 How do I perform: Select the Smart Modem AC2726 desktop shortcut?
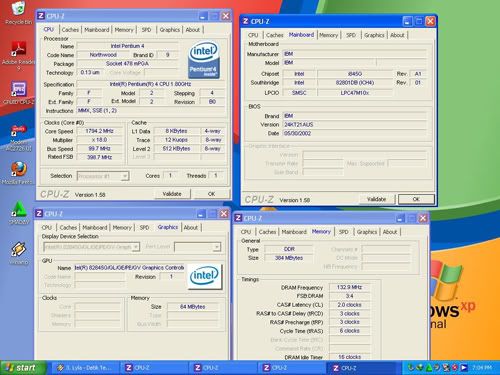18,138
